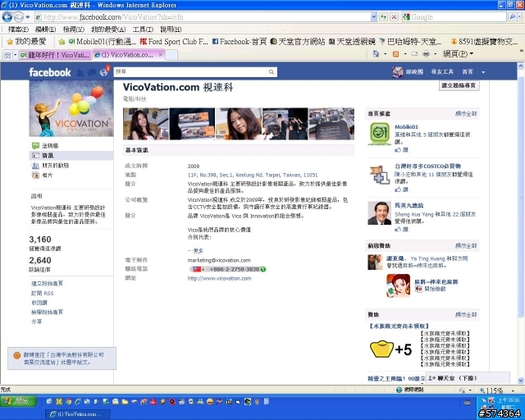Click the Google search magnifier button
The image size is (525, 420).
[512, 16]
